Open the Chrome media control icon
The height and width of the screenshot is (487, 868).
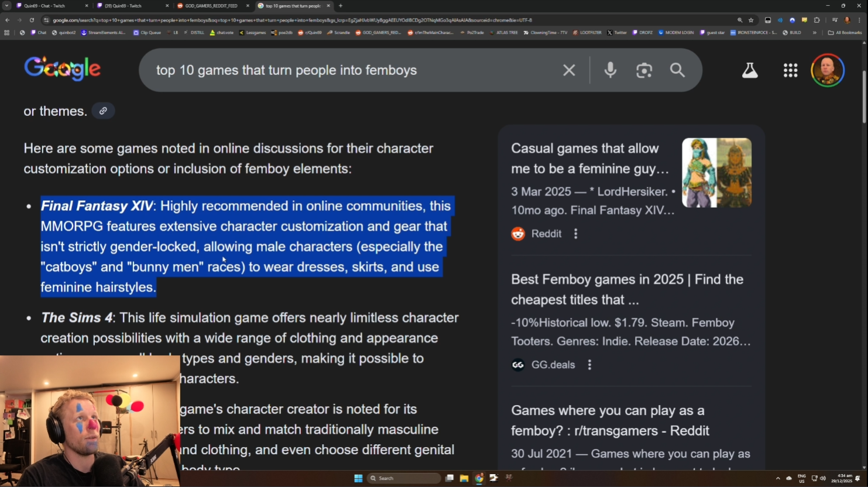point(835,20)
